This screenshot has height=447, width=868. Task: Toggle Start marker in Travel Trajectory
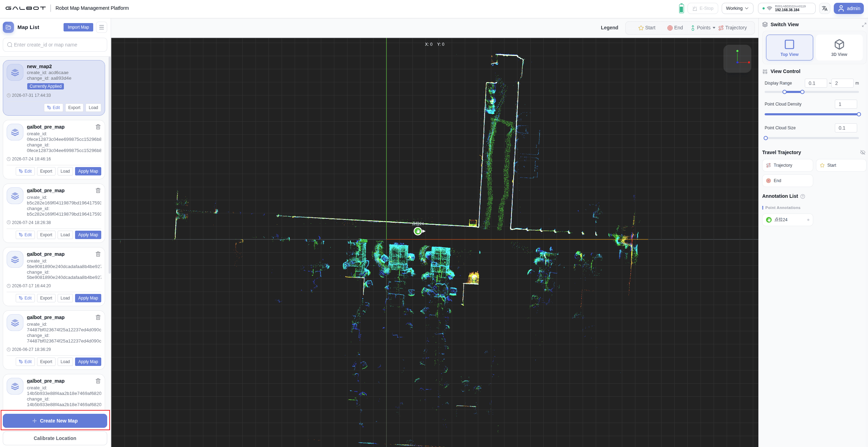[841, 165]
